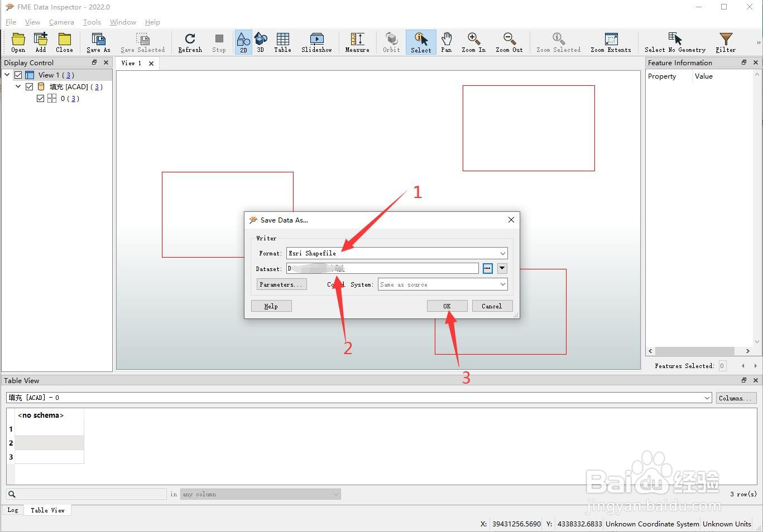Image resolution: width=763 pixels, height=532 pixels.
Task: Go to next selected feature arrow
Action: coord(756,366)
